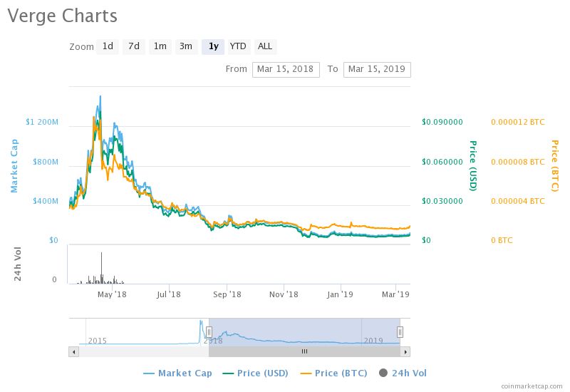Click the $0.030000 price axis label
Viewport: 570px width, 392px height.
pos(442,201)
